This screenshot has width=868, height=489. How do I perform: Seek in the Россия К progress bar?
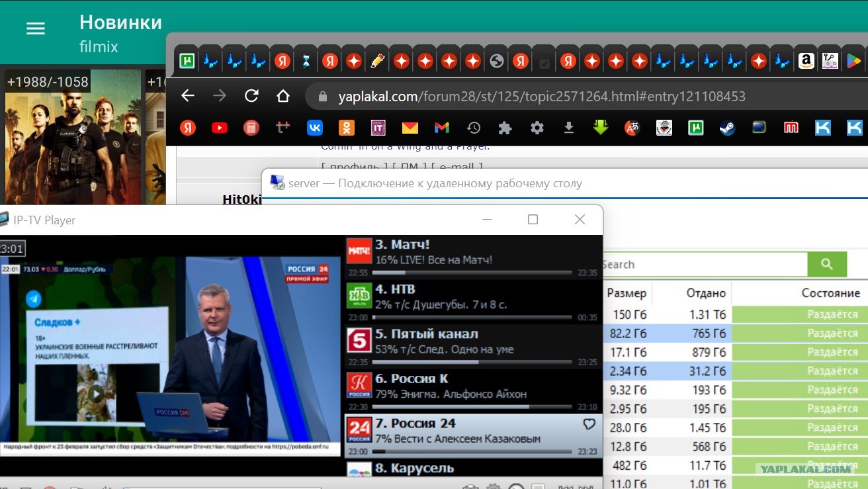tap(472, 408)
